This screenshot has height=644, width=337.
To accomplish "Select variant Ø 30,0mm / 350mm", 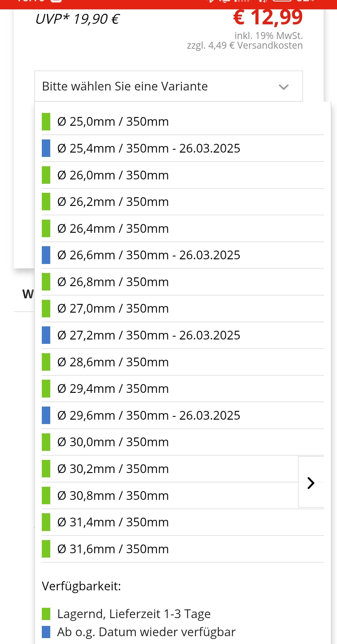I will tap(113, 442).
